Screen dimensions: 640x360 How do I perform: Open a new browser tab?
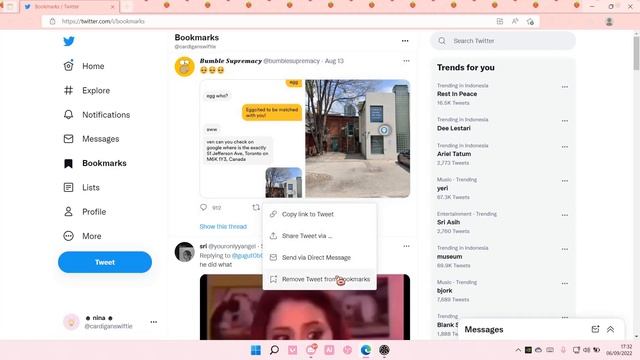point(127,7)
